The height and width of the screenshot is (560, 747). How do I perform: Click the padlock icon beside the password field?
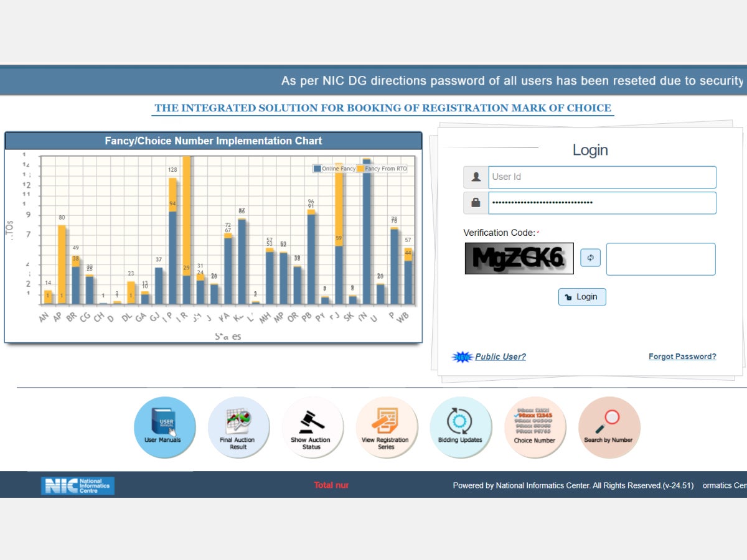(476, 202)
